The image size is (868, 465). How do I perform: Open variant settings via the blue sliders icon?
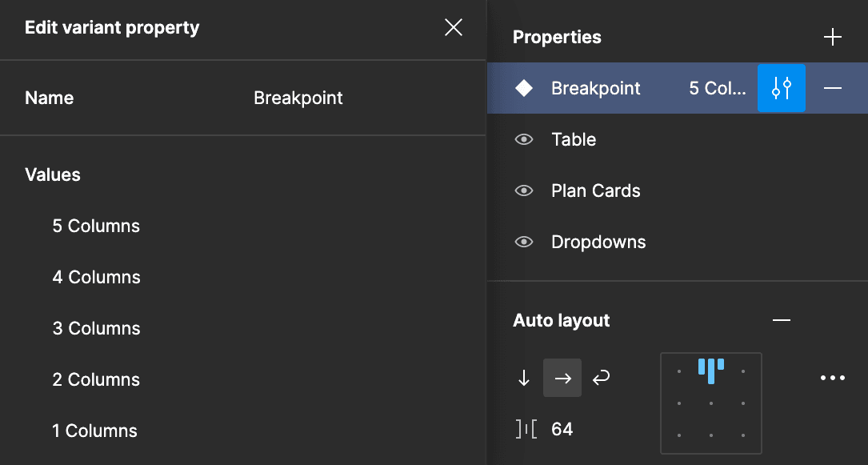(x=782, y=88)
